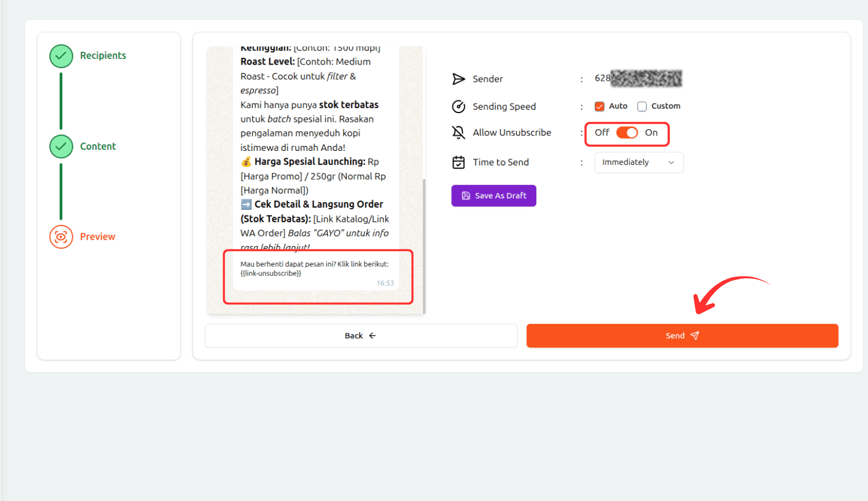Click the left arrow icon in the Back button
The width and height of the screenshot is (868, 501).
click(372, 335)
